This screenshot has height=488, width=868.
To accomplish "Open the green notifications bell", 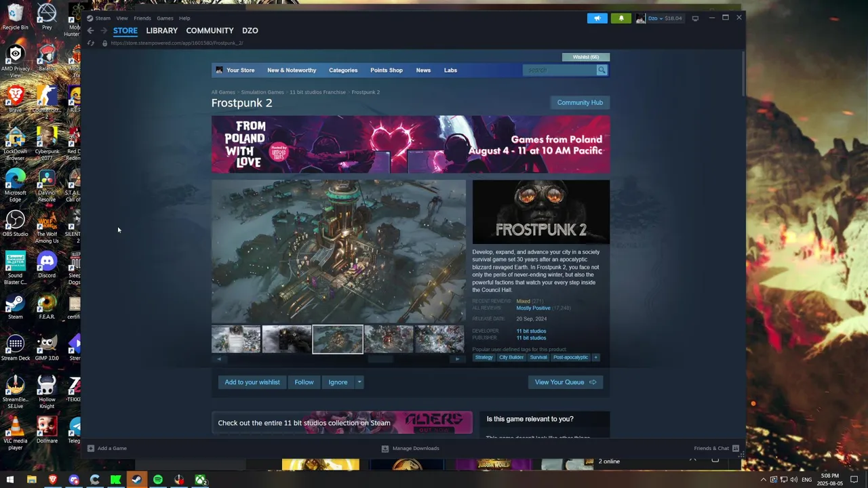I will coord(621,18).
